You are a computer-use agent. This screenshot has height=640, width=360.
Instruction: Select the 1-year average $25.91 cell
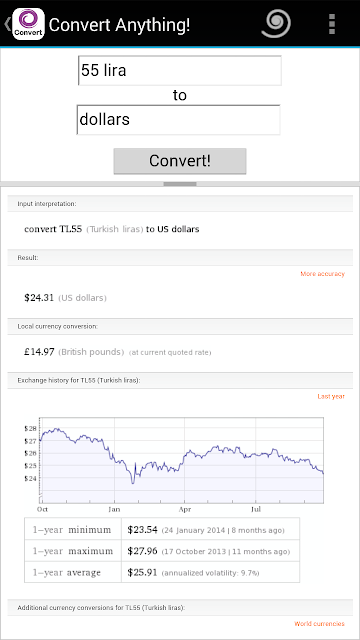(210, 572)
